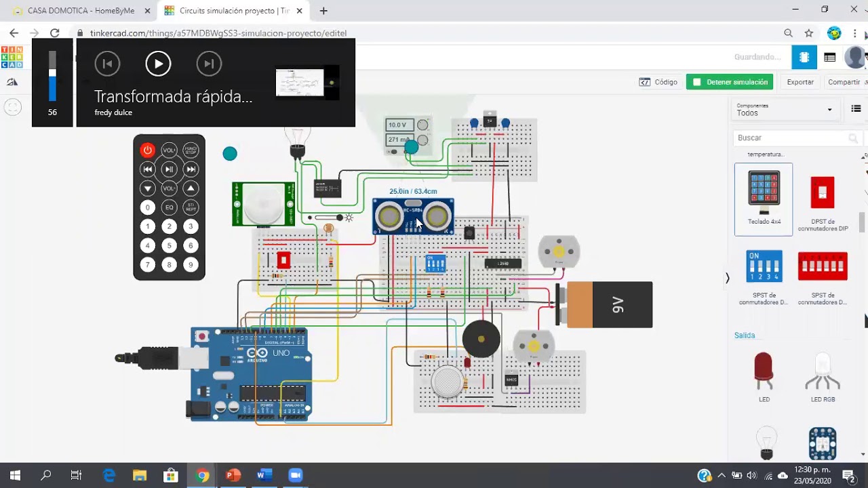
Task: Click the up arrow on the IR remote
Action: (x=191, y=188)
